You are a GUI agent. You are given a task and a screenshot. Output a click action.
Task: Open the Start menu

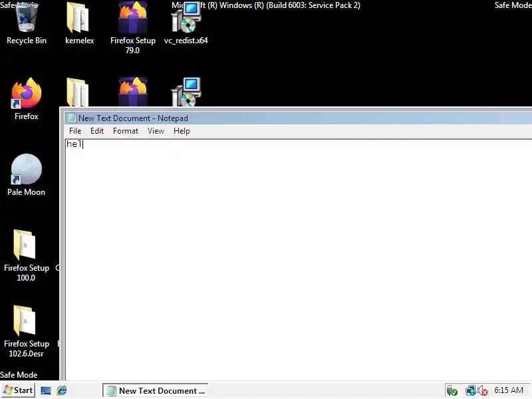point(19,390)
